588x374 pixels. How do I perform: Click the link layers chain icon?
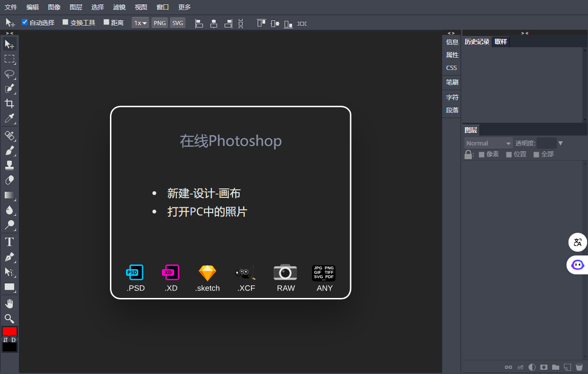[x=508, y=367]
